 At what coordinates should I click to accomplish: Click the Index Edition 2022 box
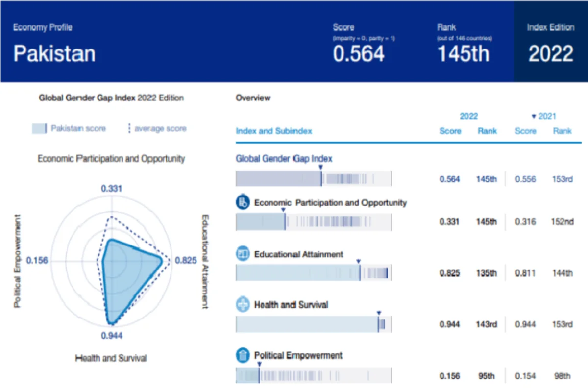click(x=551, y=42)
